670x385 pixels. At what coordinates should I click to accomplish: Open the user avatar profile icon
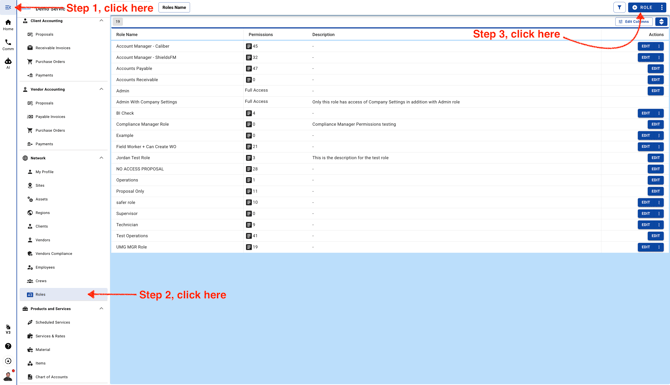coord(8,376)
